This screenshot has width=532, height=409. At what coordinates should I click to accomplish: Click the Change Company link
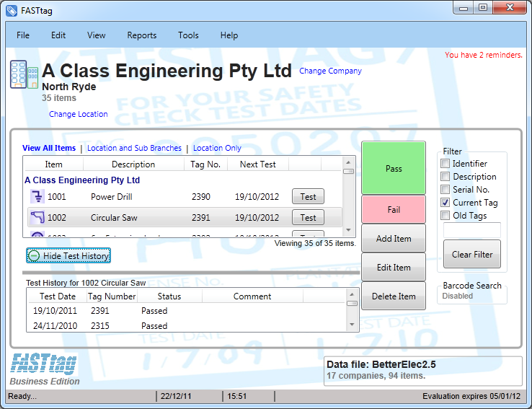(x=330, y=71)
